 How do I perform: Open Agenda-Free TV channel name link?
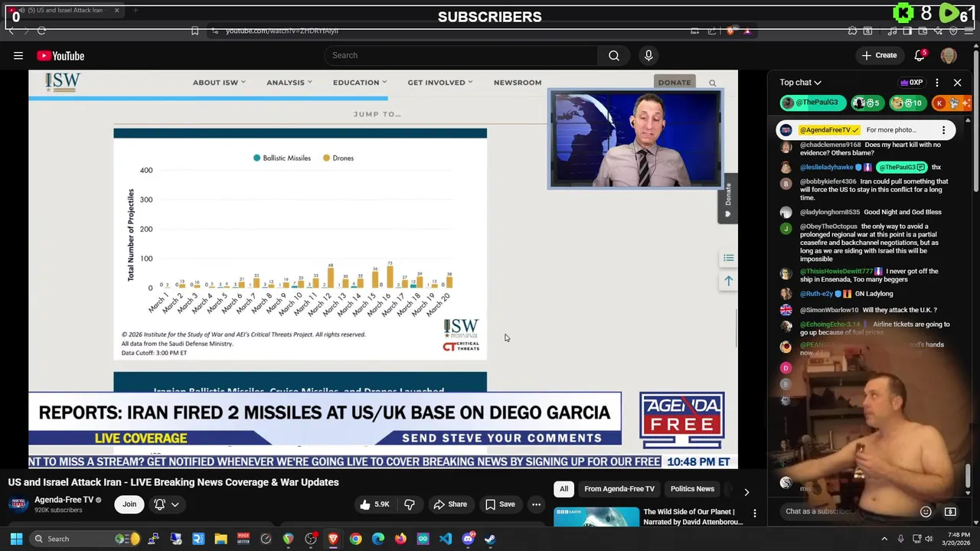point(64,500)
